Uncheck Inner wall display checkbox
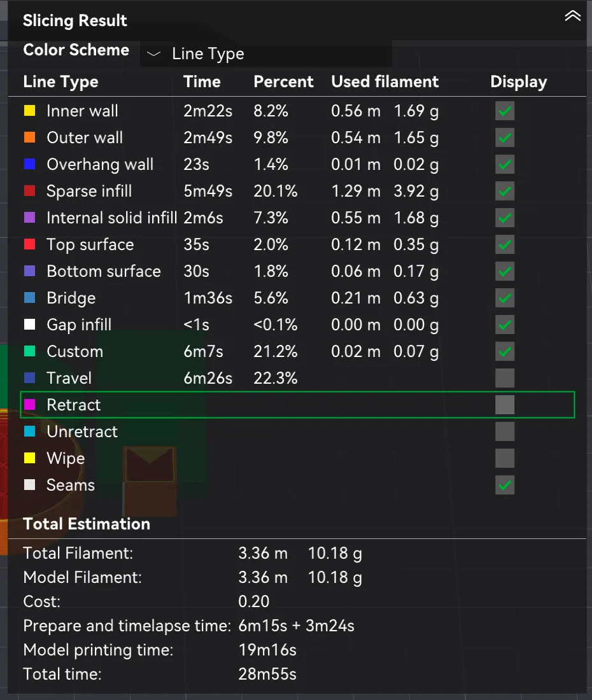592x700 pixels. click(505, 111)
